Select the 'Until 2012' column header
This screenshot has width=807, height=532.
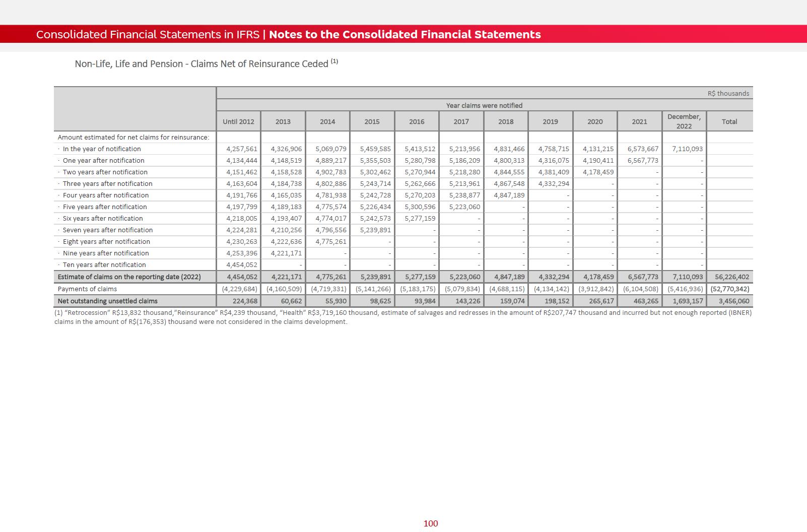click(238, 121)
